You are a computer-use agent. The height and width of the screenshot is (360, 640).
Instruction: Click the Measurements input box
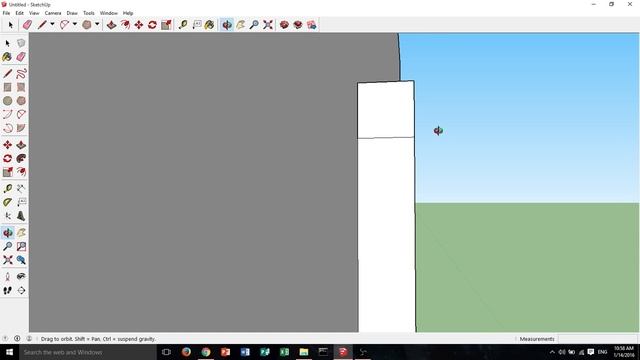coord(598,339)
